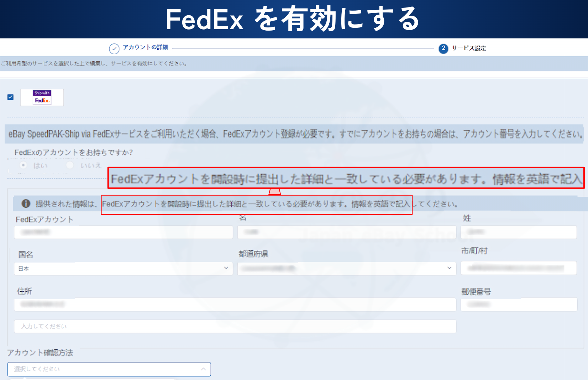Open the 国名 dropdown showing 日本
The width and height of the screenshot is (588, 380).
(x=124, y=268)
